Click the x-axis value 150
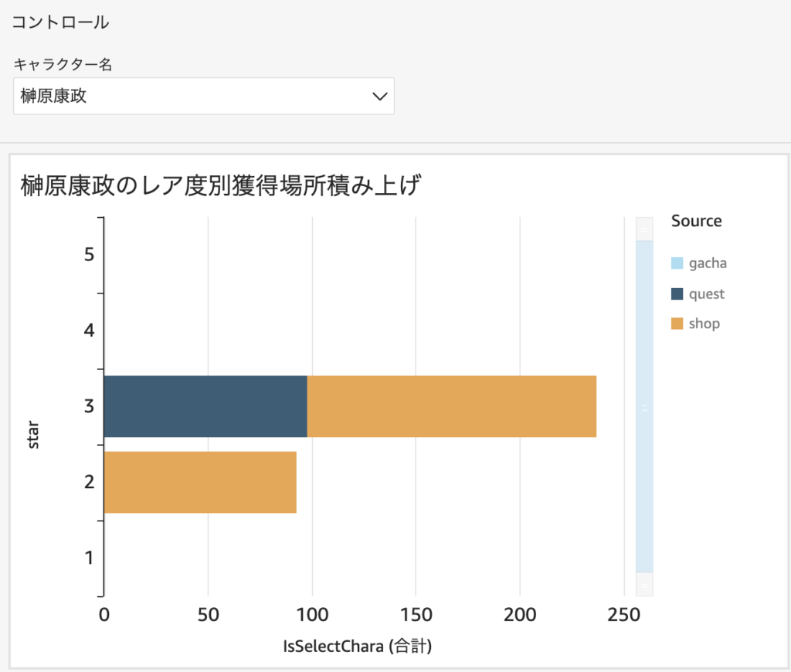This screenshot has height=672, width=791. [416, 615]
